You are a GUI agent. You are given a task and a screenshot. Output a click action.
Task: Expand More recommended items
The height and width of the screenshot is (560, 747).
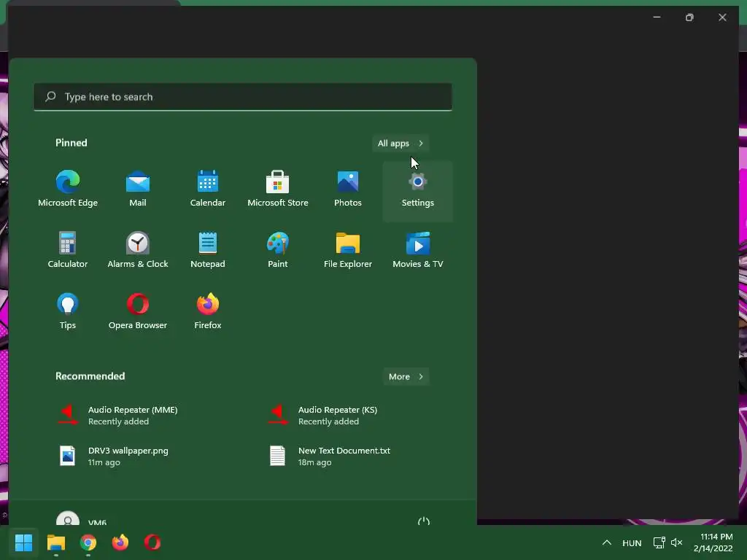pos(406,377)
